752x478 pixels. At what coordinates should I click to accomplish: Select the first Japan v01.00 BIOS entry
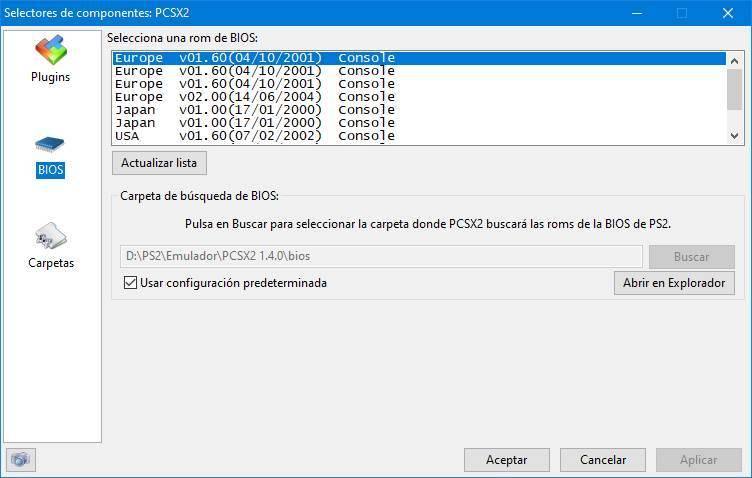pos(419,110)
